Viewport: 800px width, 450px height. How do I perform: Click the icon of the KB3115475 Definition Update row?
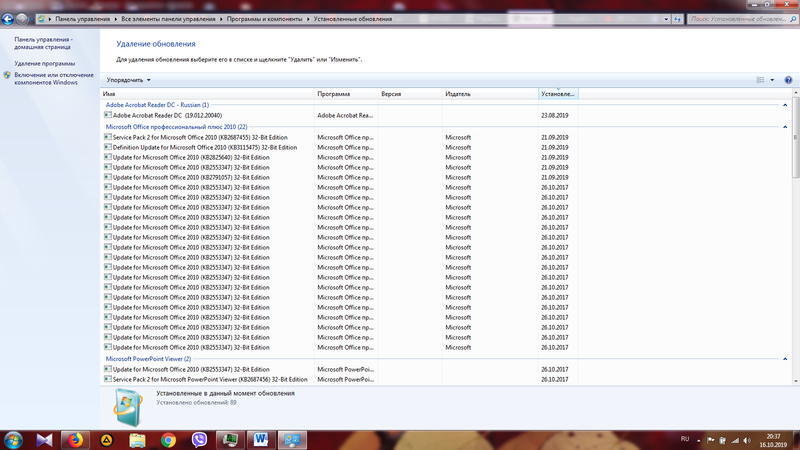coord(108,147)
